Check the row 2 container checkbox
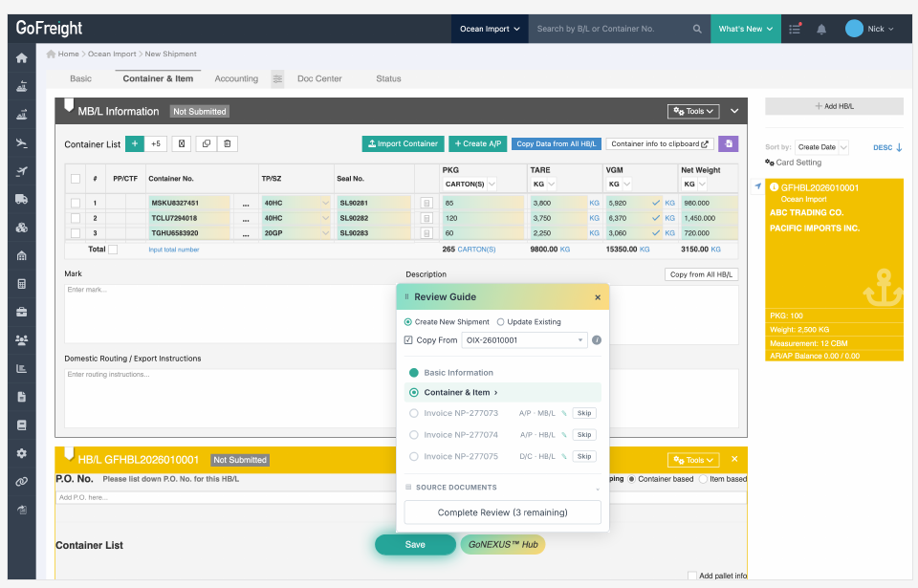The width and height of the screenshot is (918, 588). coord(76,218)
